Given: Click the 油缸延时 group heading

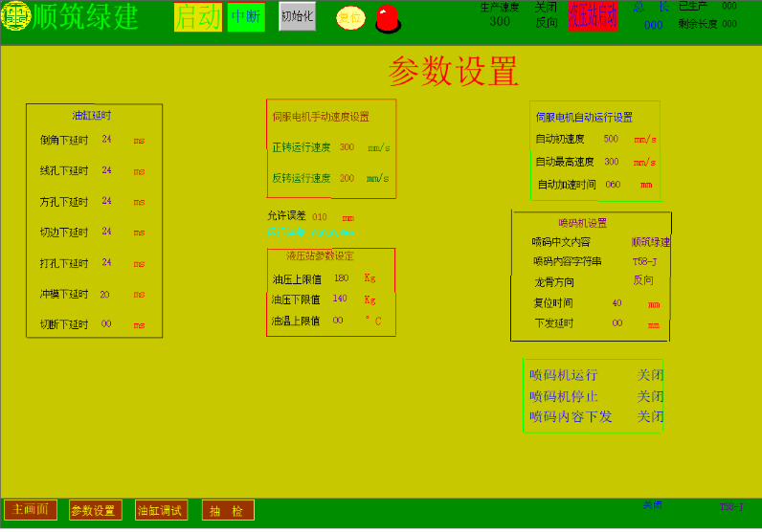Looking at the screenshot, I should [x=91, y=116].
